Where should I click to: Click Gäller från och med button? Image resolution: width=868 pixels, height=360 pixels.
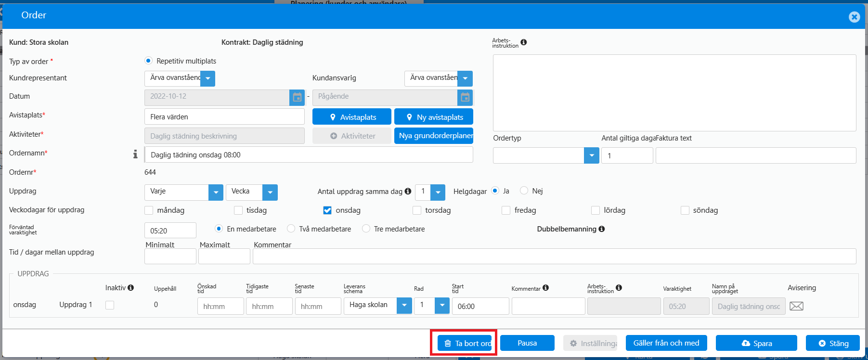pyautogui.click(x=666, y=343)
